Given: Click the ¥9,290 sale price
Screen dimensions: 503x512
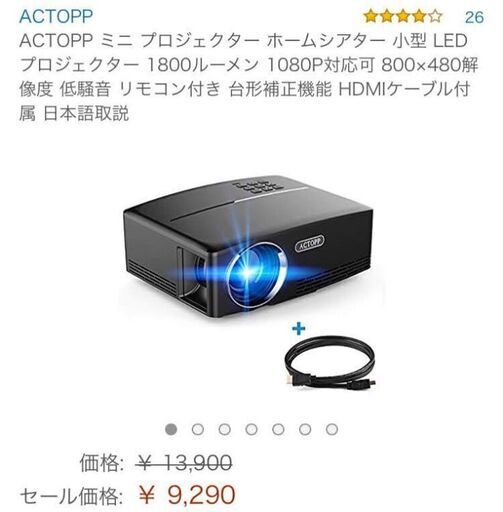Looking at the screenshot, I should (187, 495).
